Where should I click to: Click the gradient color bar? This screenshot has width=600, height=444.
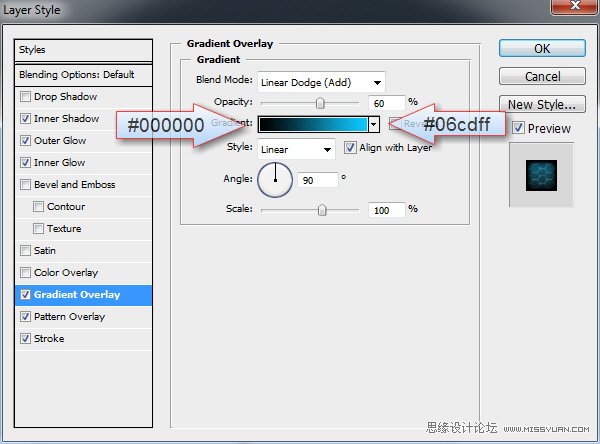coord(313,124)
